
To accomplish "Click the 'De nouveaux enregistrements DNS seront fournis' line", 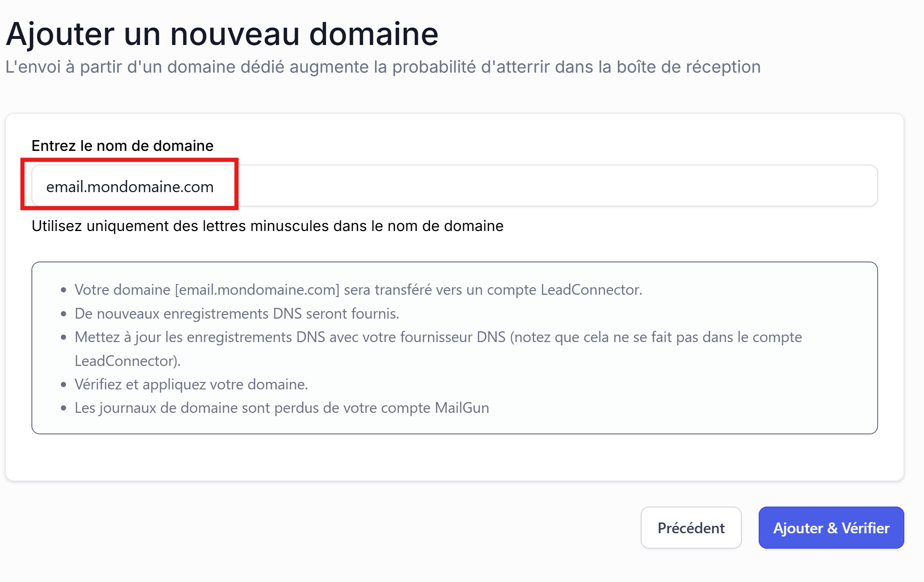I will click(237, 313).
